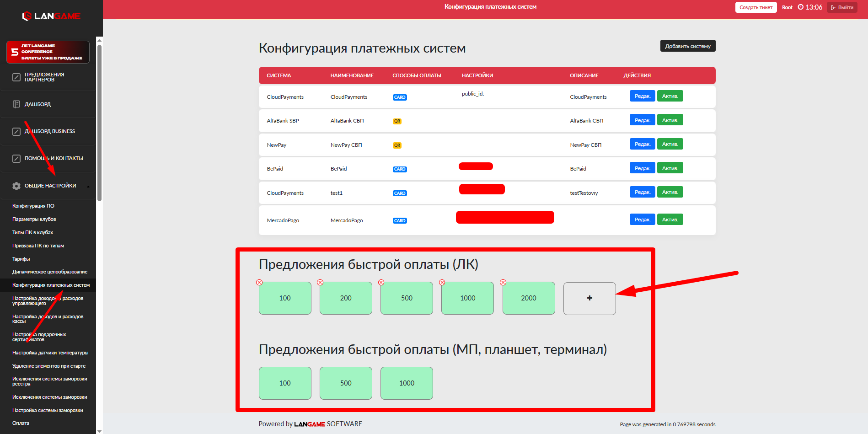Click Редак. in the MercadoPago row
This screenshot has height=434, width=868.
tap(643, 220)
